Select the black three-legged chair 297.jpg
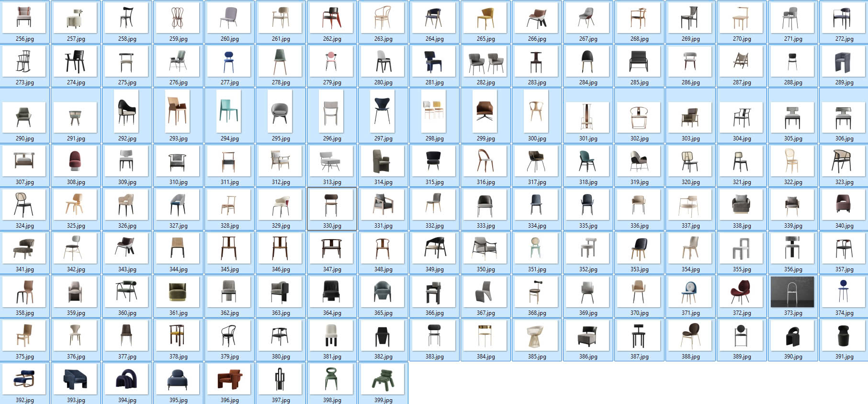The height and width of the screenshot is (404, 868). 383,111
